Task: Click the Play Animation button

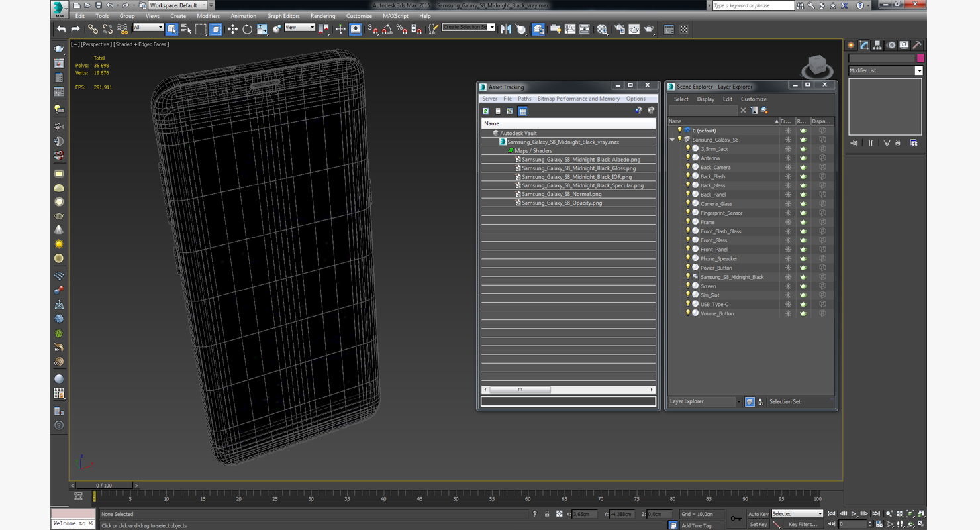Action: [854, 513]
